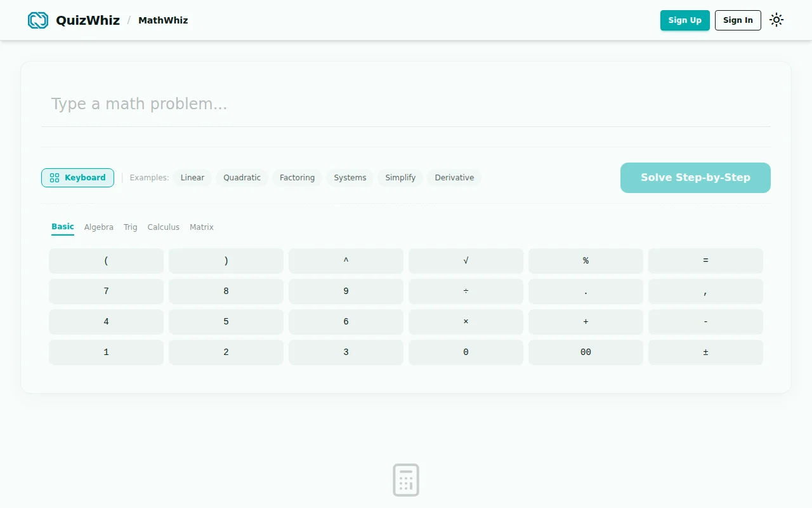The height and width of the screenshot is (508, 812).
Task: Tap the plus-minus key
Action: (705, 352)
